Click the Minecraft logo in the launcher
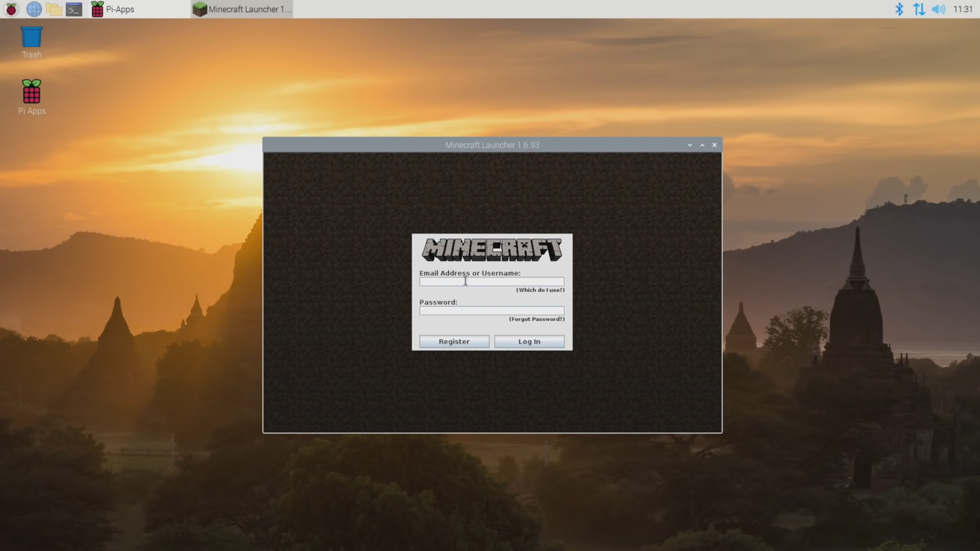Screen dimensions: 980x551 pyautogui.click(x=491, y=249)
